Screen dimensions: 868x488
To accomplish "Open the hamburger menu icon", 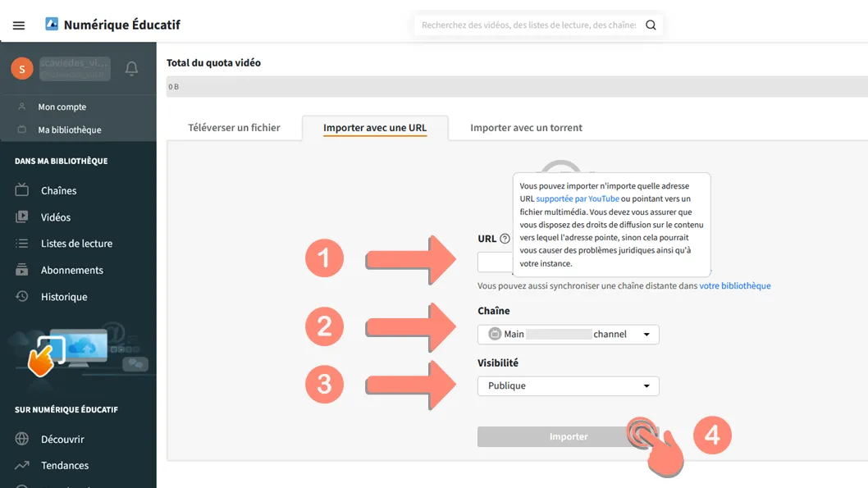I will pyautogui.click(x=19, y=25).
